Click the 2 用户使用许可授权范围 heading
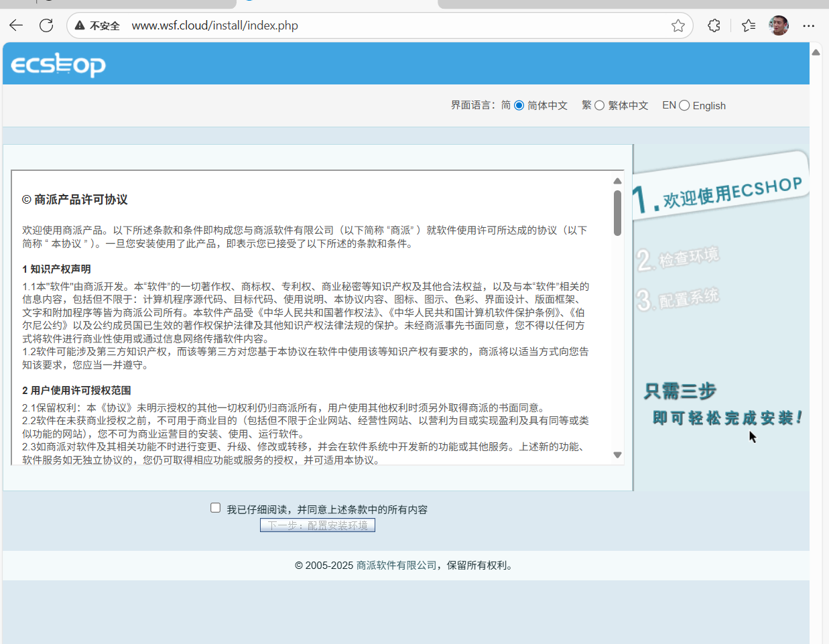This screenshot has width=829, height=644. [x=76, y=390]
